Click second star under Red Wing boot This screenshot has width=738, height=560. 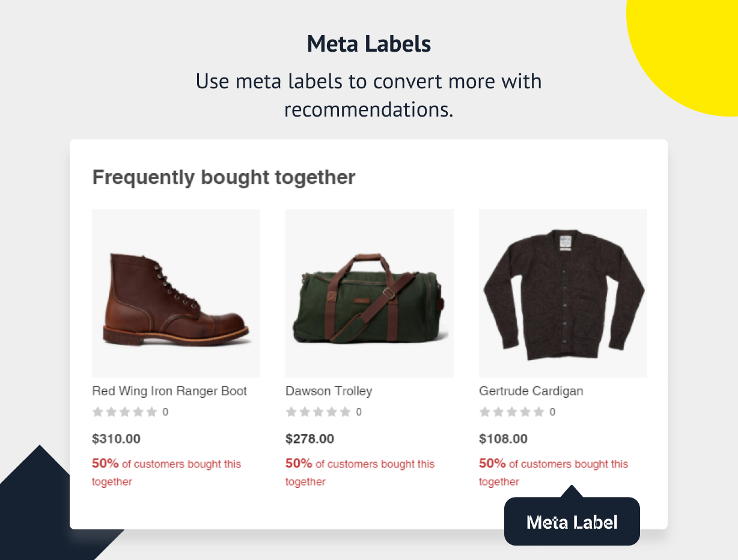[x=111, y=412]
